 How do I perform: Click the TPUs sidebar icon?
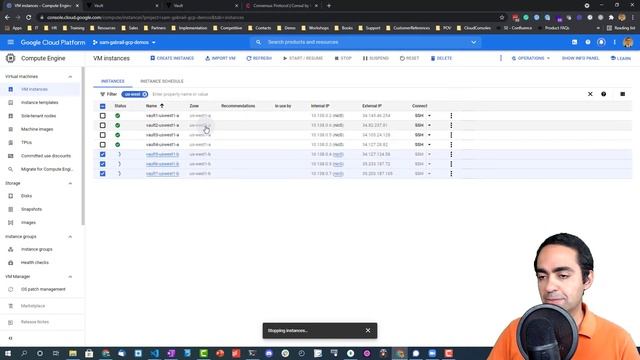(x=11, y=142)
